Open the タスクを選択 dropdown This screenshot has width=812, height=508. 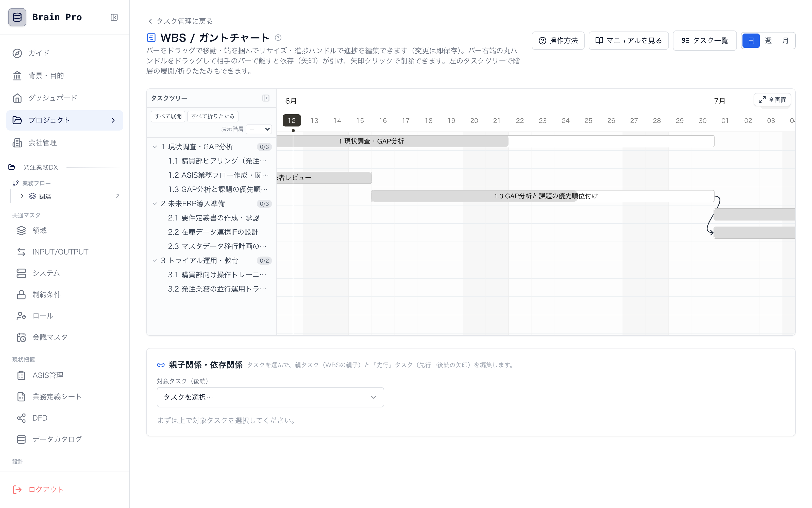tap(270, 397)
